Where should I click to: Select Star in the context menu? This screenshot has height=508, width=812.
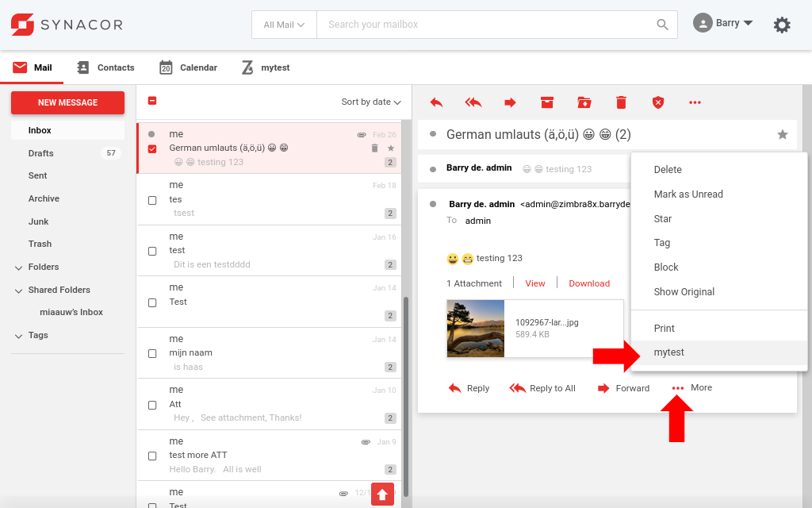coord(719,219)
